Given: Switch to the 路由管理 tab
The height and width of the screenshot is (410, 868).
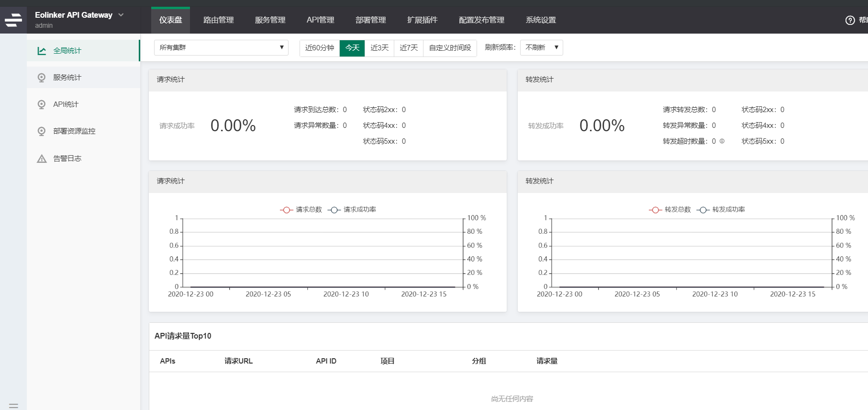Looking at the screenshot, I should (x=218, y=20).
